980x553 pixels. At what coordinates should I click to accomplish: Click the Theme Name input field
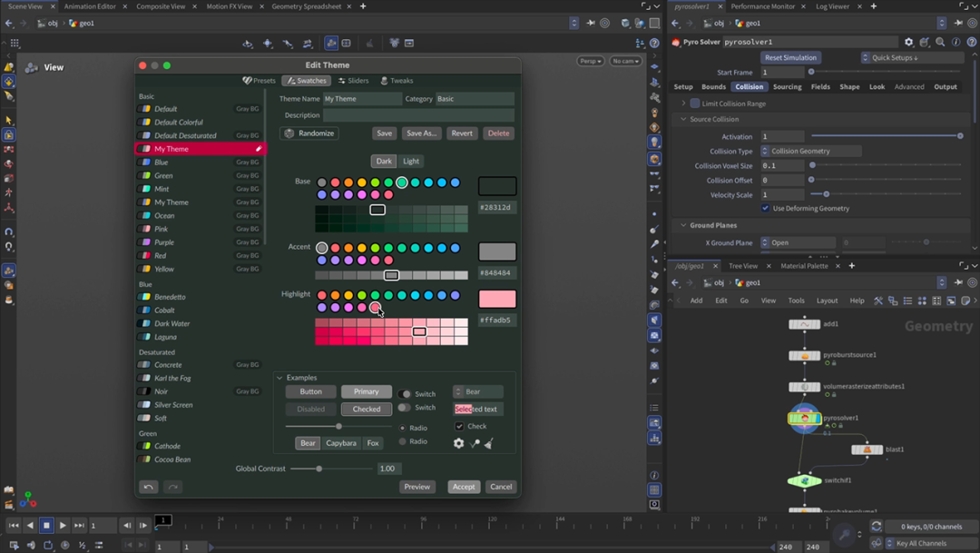pos(362,99)
